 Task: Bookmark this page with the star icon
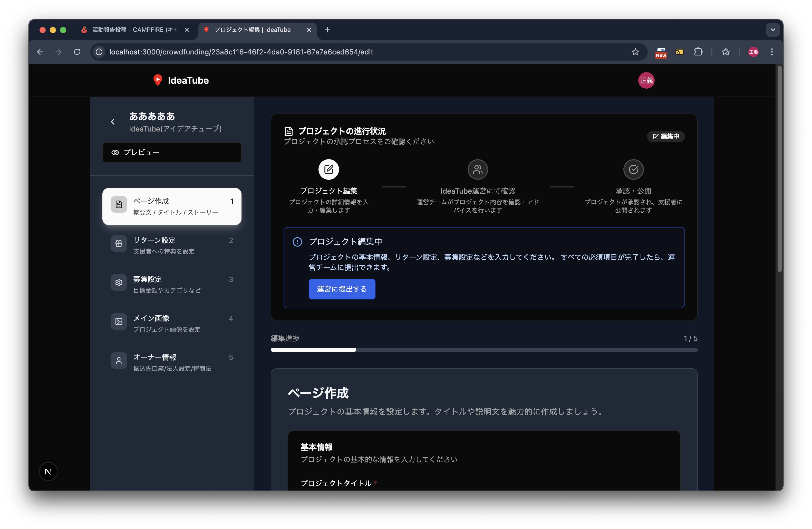[x=635, y=52]
